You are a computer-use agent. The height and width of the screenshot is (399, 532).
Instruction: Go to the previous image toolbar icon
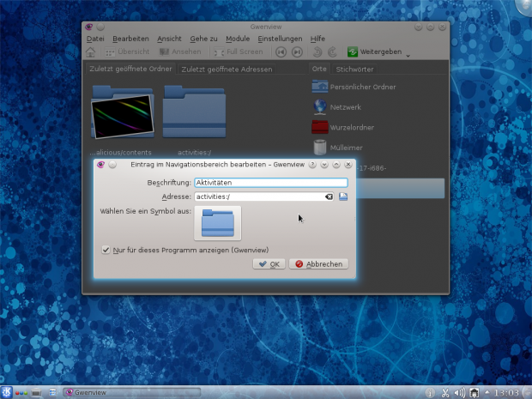pos(281,52)
